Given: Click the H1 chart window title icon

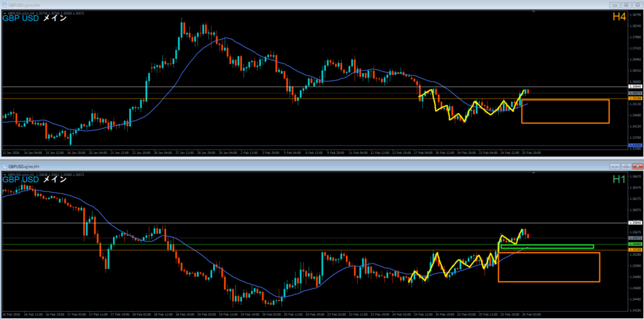Looking at the screenshot, I should click(x=5, y=166).
